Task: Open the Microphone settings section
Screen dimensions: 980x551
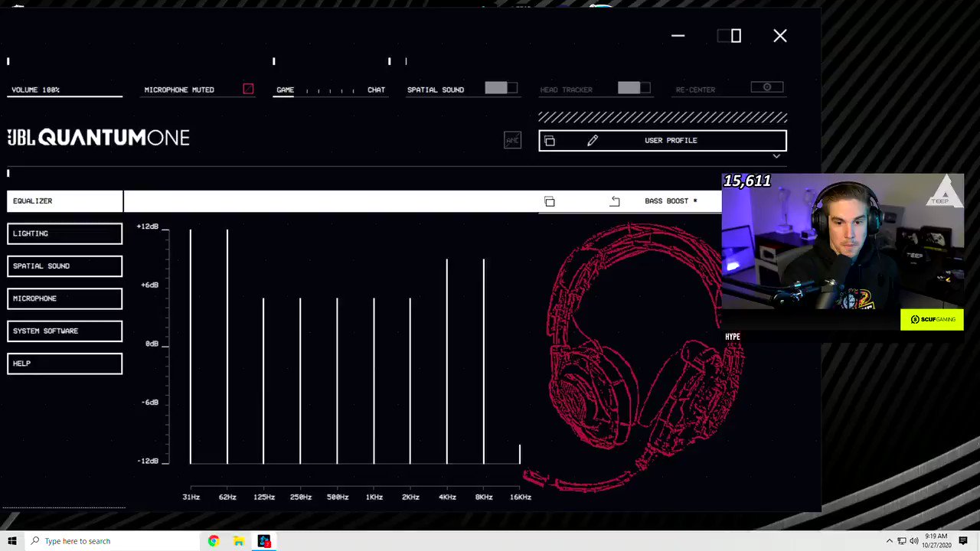Action: [x=65, y=298]
